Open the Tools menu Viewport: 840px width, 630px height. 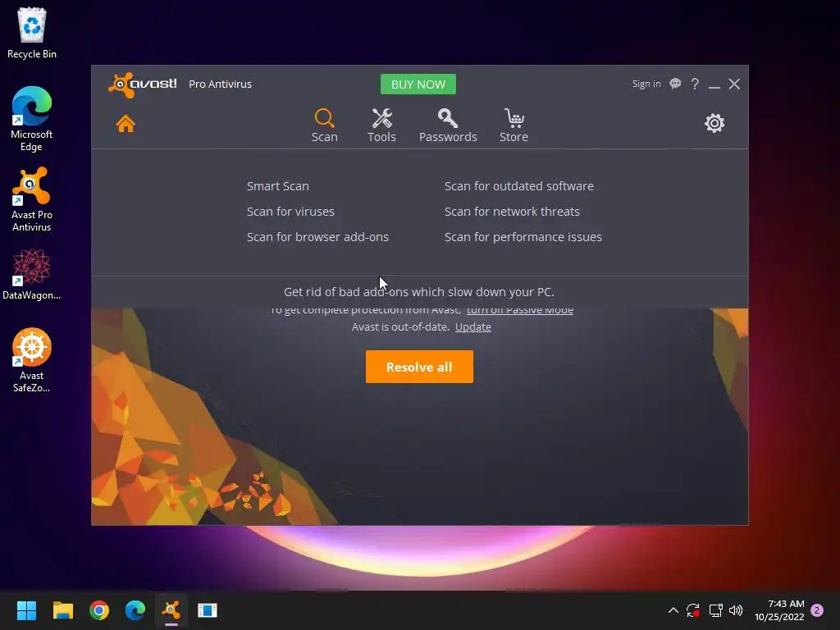coord(381,126)
